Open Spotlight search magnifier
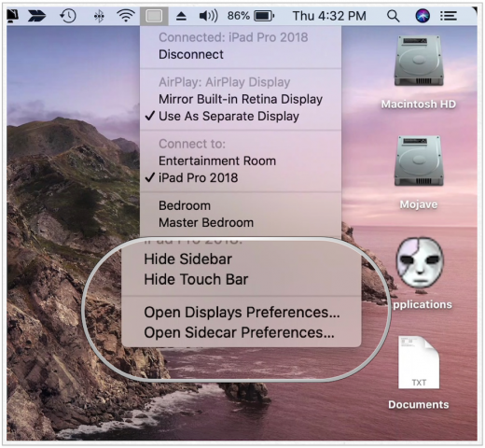 pyautogui.click(x=394, y=16)
